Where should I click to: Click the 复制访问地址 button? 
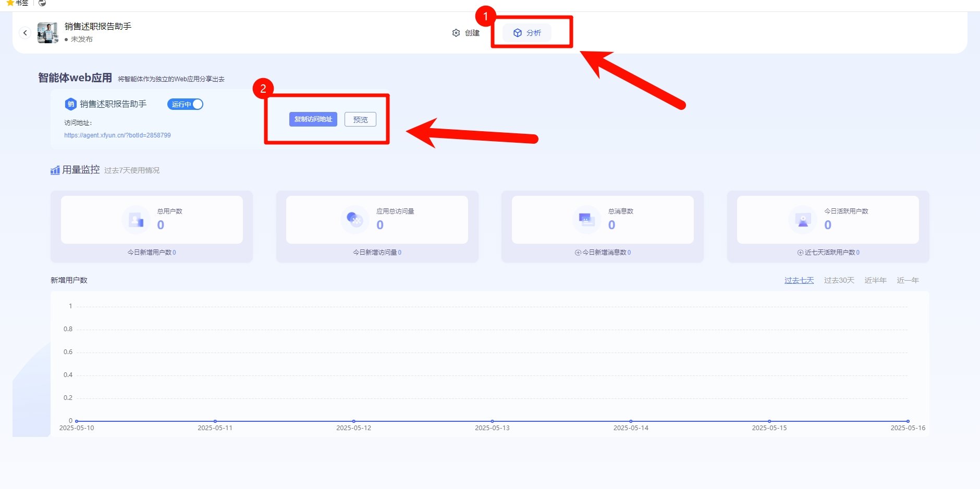coord(313,119)
